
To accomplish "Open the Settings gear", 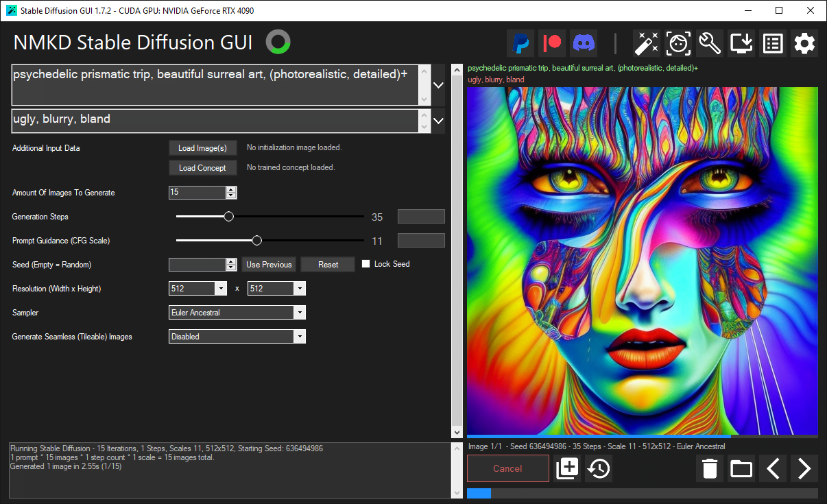I will 804,43.
